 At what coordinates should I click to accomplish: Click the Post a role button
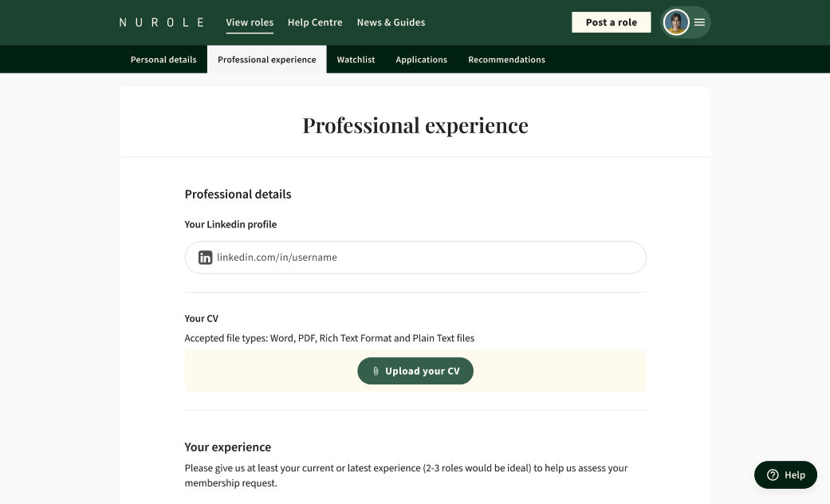coord(612,22)
